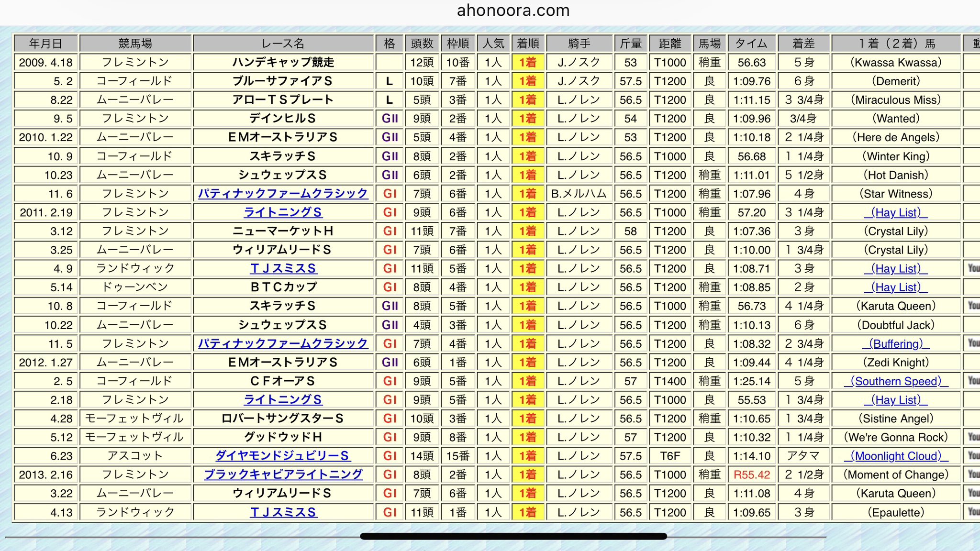The image size is (980, 551).
Task: Click the Buffering horse link
Action: 896,344
